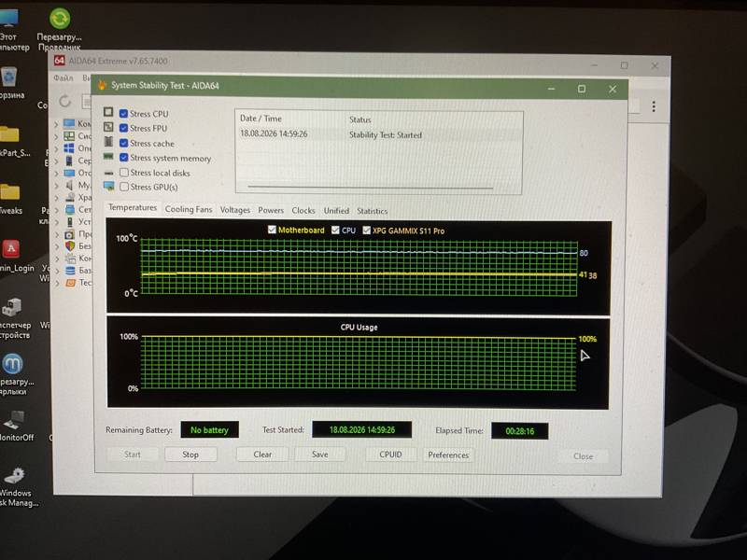Screen dimensions: 747x560
Task: Click the Stress GPU monitor icon
Action: pyautogui.click(x=108, y=186)
